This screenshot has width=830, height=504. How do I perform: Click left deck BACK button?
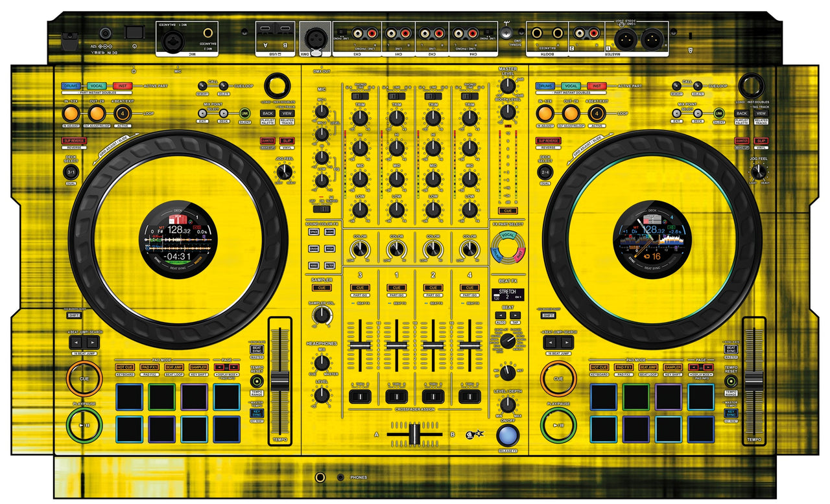click(x=268, y=113)
